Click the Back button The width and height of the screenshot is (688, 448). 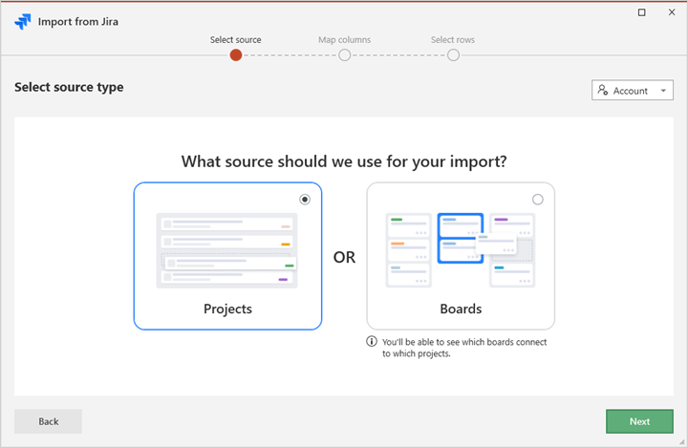pyautogui.click(x=48, y=421)
